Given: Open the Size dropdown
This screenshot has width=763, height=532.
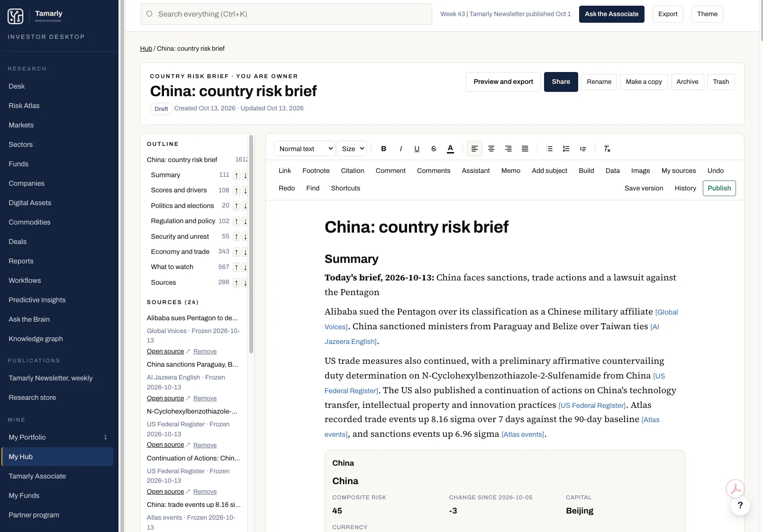Looking at the screenshot, I should (x=352, y=149).
